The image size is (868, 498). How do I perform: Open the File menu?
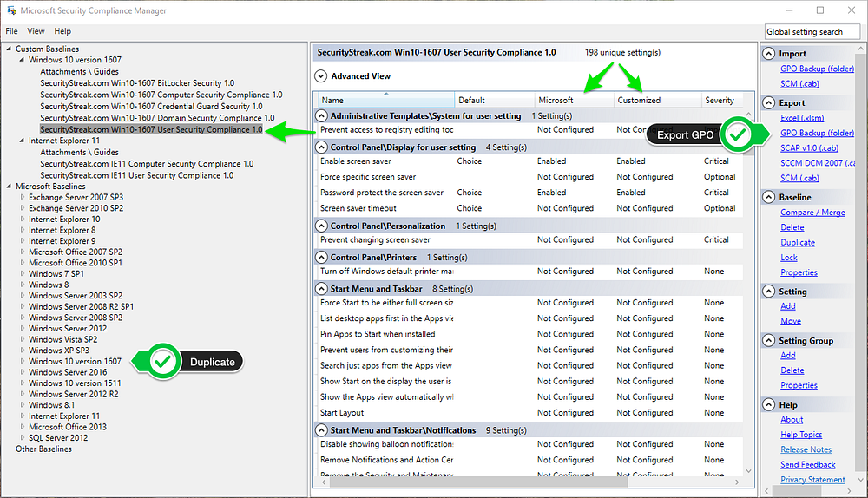pos(11,31)
